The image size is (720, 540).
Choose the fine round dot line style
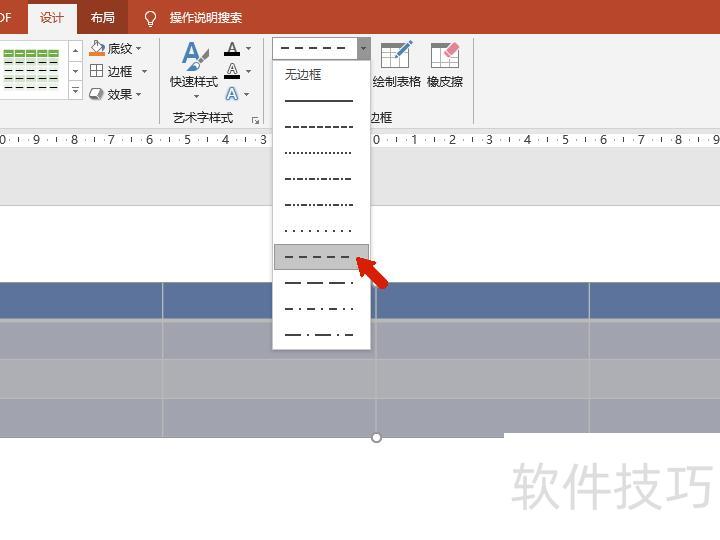321,153
